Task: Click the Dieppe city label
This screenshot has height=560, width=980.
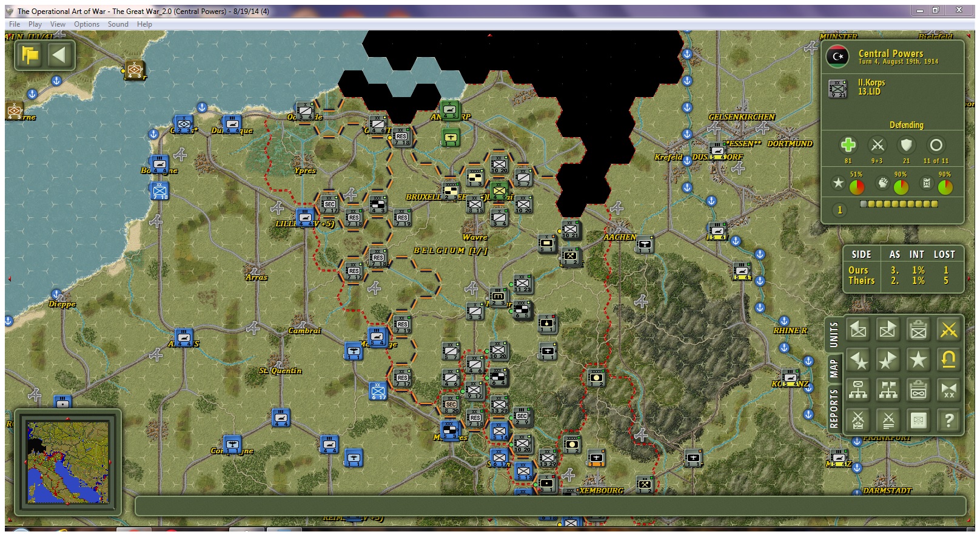Action: (x=62, y=304)
